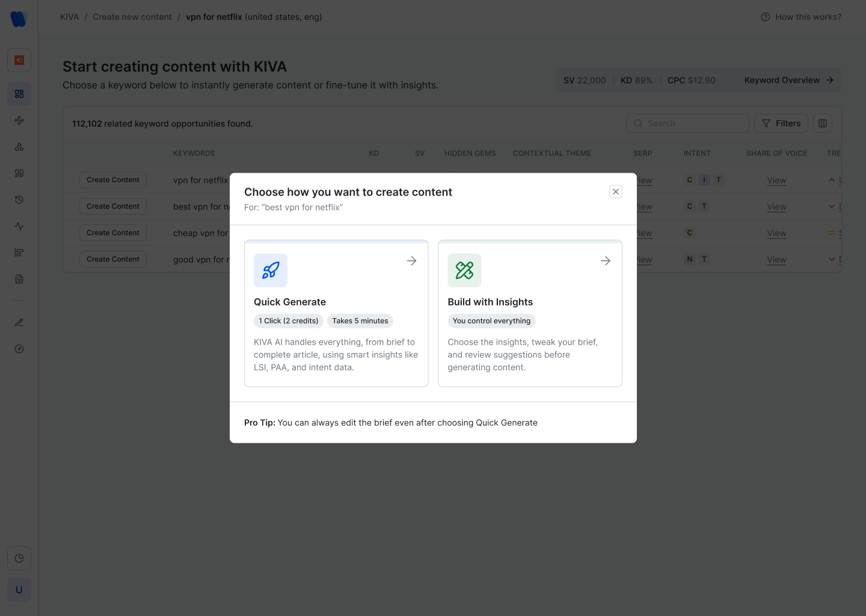View share of voice for vpn for netflix

(x=776, y=180)
